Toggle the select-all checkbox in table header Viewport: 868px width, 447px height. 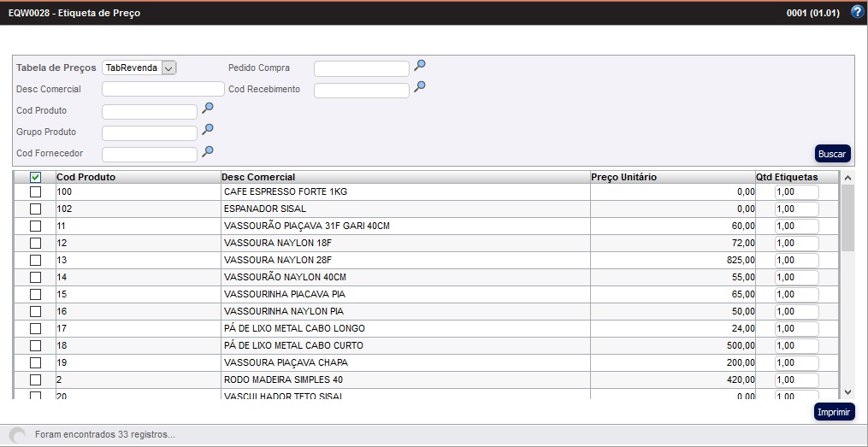point(35,177)
